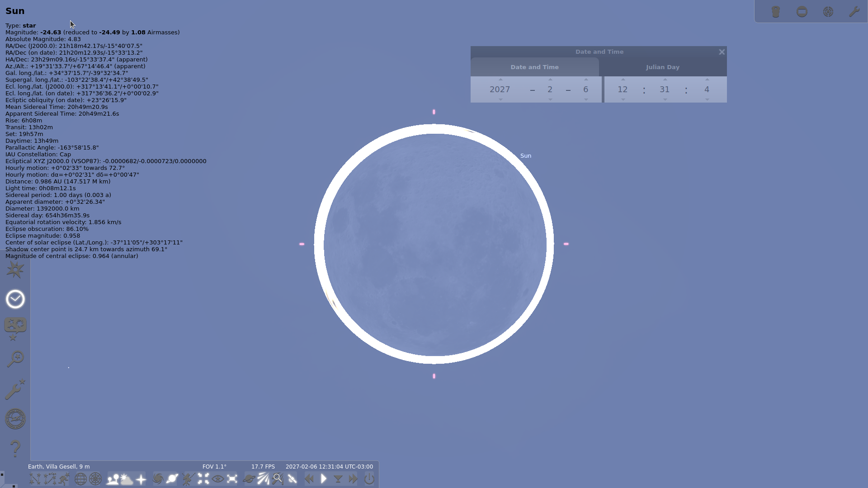Increase the time speed with the fast-forward button
Screen dimensions: 868x488
pyautogui.click(x=353, y=479)
